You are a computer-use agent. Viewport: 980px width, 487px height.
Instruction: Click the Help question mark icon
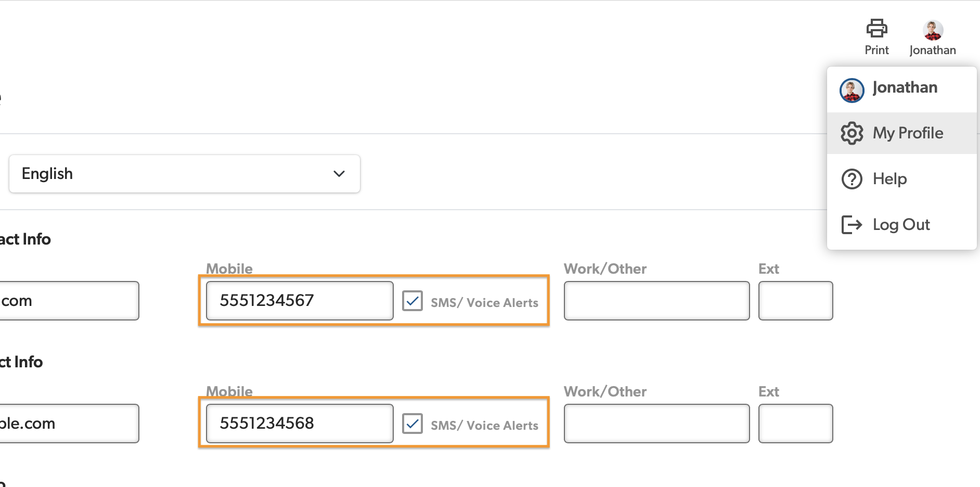tap(852, 179)
